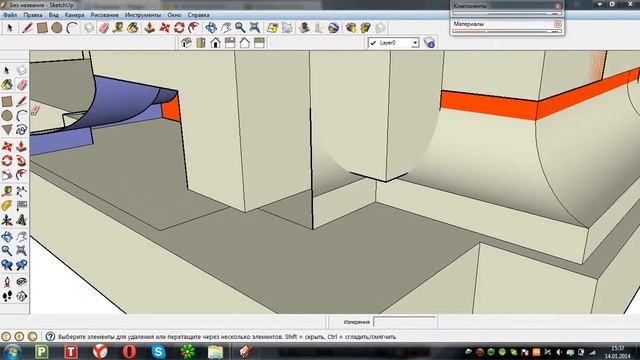
Task: Open the Рисование menu
Action: (x=104, y=15)
